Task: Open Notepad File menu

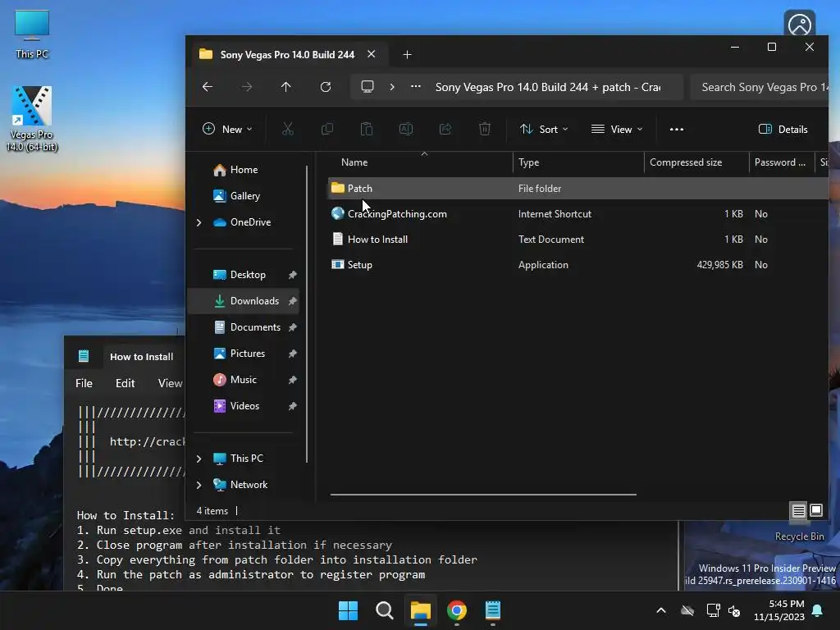Action: (x=84, y=383)
